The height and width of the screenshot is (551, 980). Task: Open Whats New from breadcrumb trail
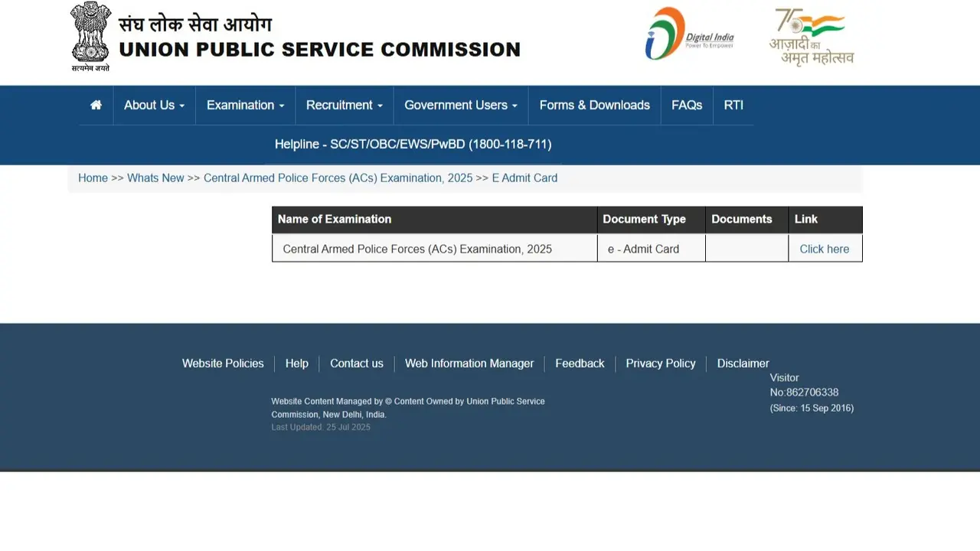coord(155,178)
